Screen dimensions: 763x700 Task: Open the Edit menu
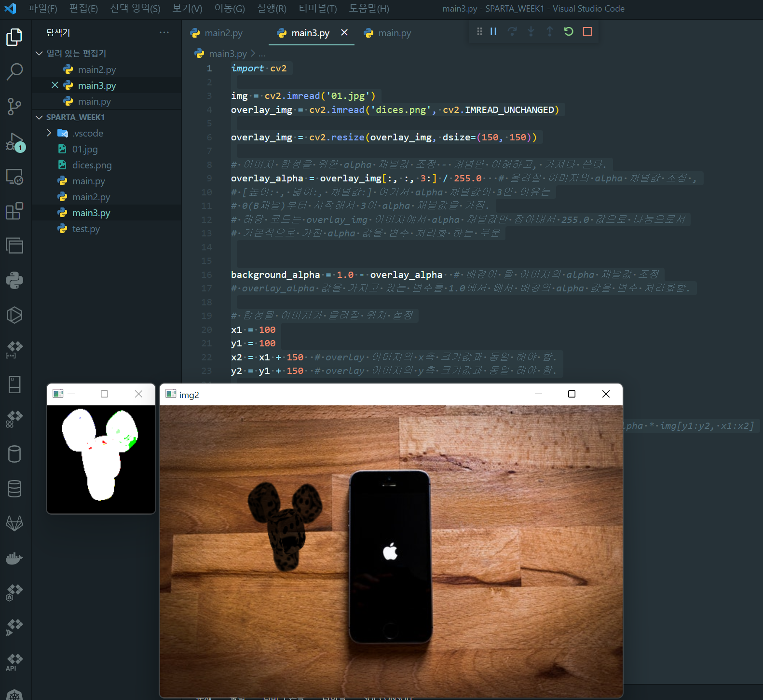[83, 9]
